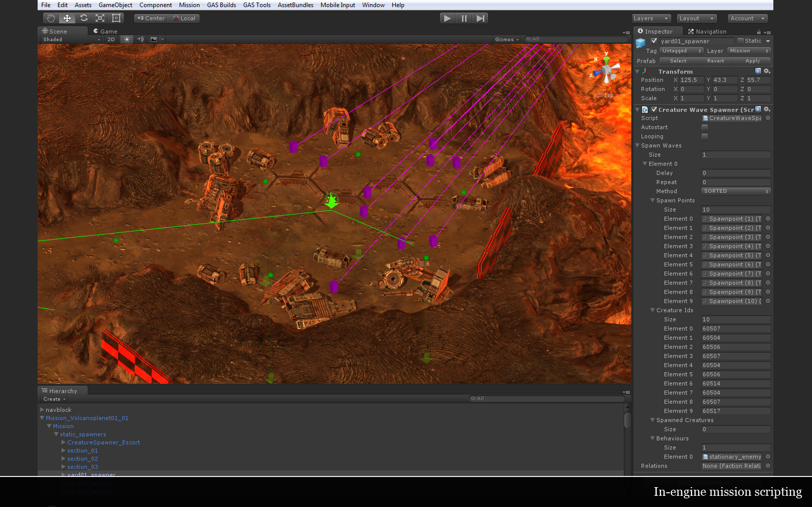Click the prefab Apply button
Screen dimensions: 812x507
click(x=752, y=61)
